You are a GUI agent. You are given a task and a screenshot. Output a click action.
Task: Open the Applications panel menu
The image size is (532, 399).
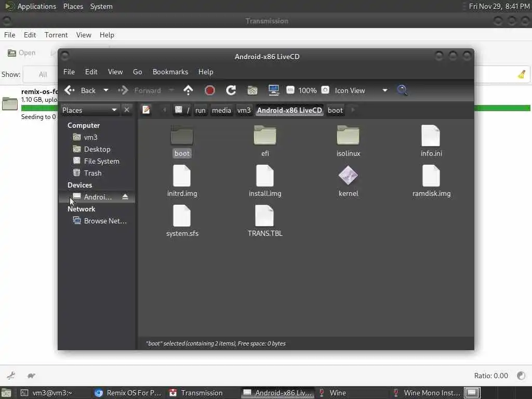tap(30, 6)
